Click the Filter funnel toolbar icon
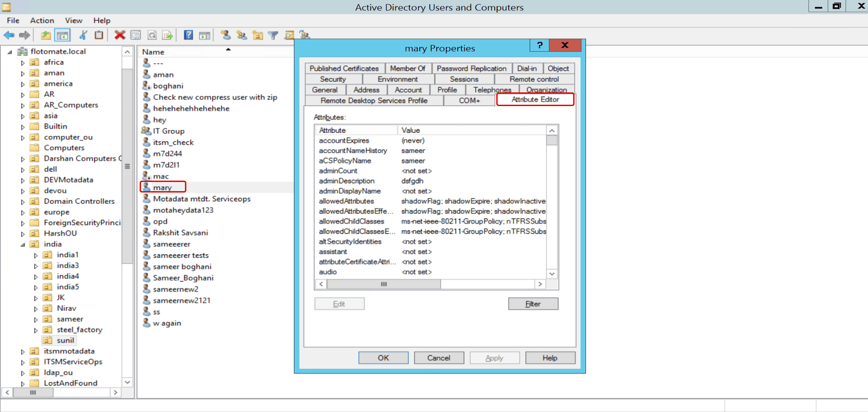 coord(273,35)
